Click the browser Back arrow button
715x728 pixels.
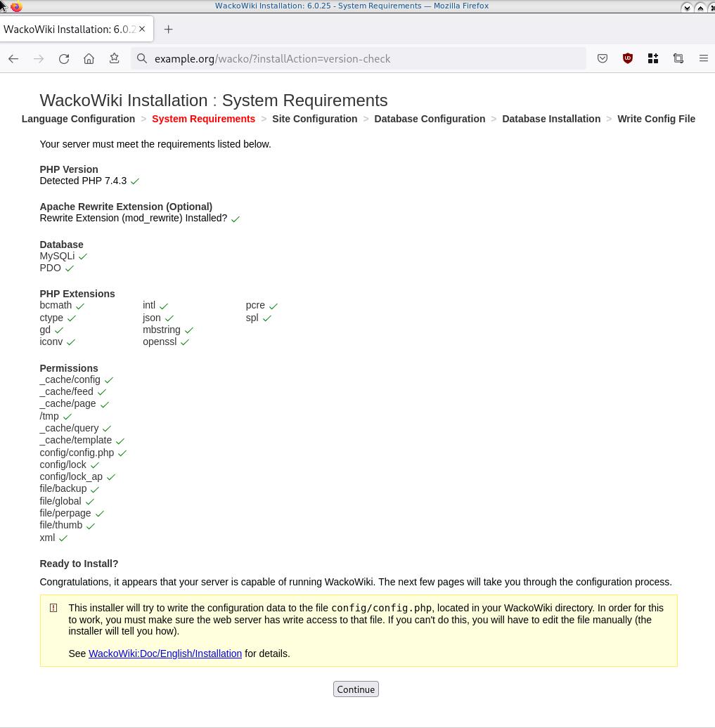[13, 59]
